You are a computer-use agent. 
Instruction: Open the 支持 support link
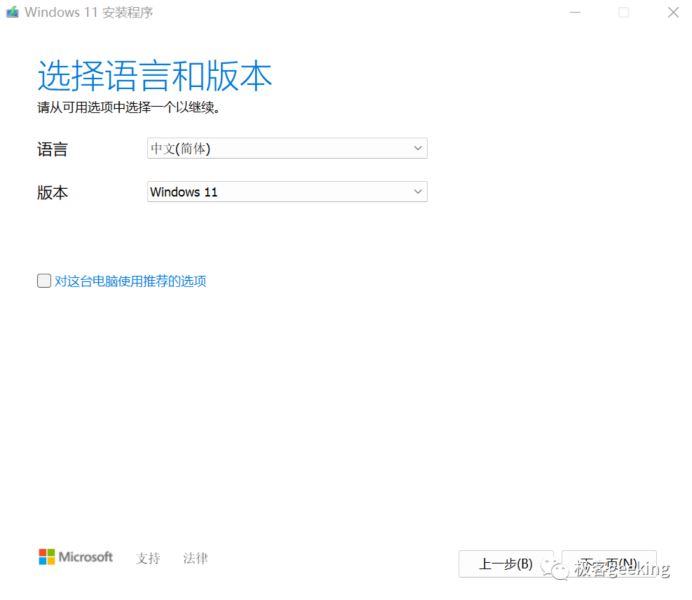pyautogui.click(x=148, y=558)
